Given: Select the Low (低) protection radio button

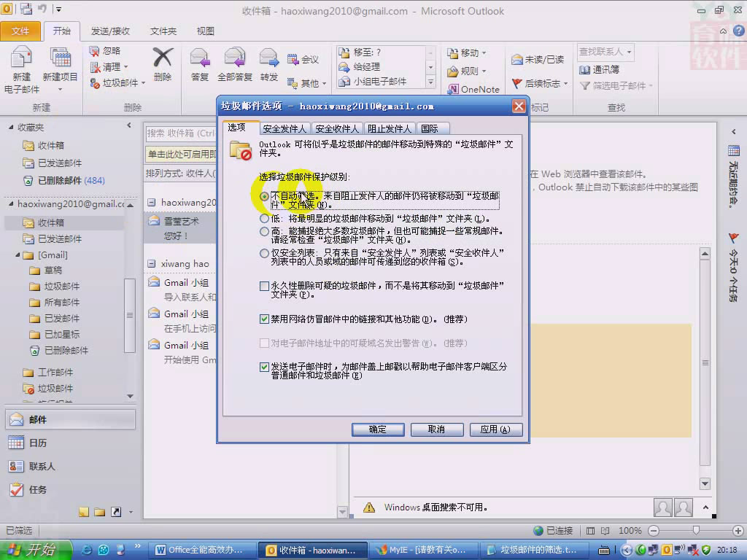Looking at the screenshot, I should click(x=264, y=219).
